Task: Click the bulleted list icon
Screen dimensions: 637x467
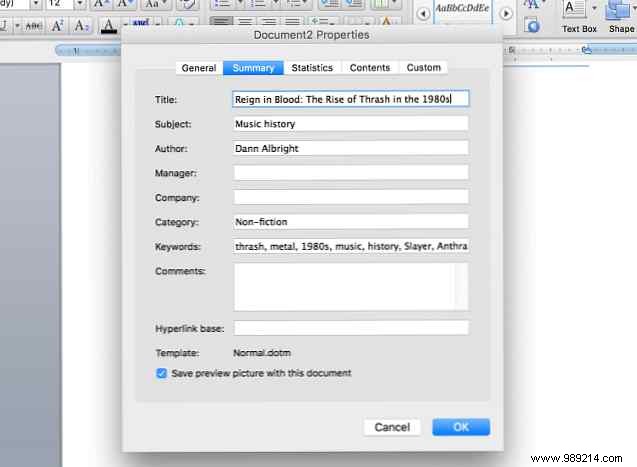Action: tap(222, 4)
